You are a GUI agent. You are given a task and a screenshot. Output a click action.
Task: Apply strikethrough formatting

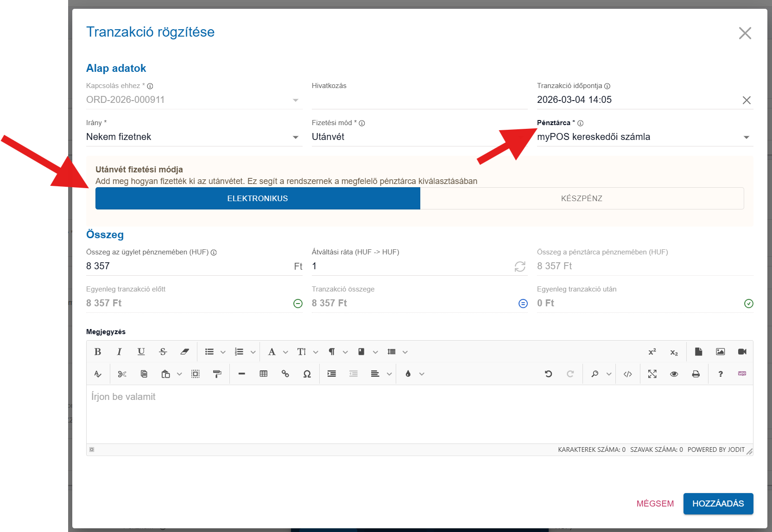coord(163,352)
